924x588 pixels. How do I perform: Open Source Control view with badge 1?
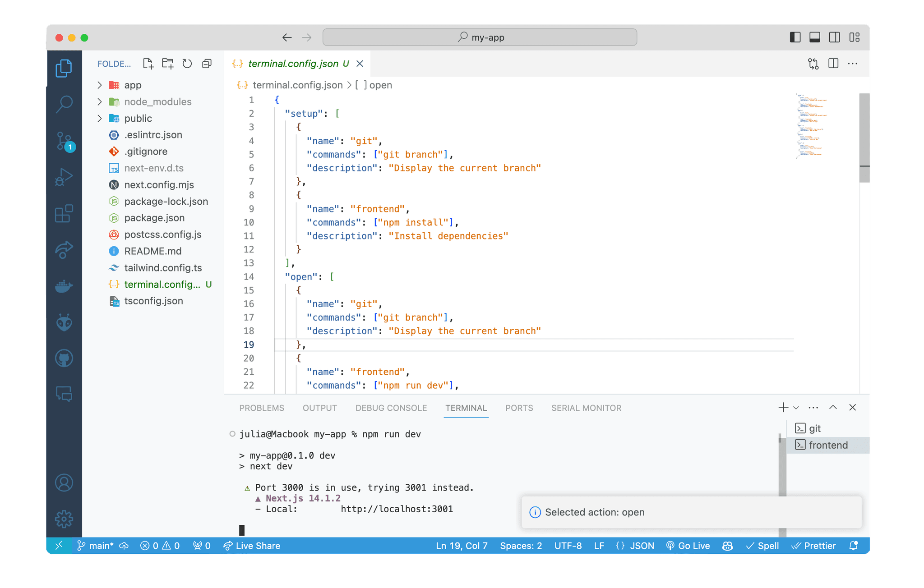[x=64, y=141]
